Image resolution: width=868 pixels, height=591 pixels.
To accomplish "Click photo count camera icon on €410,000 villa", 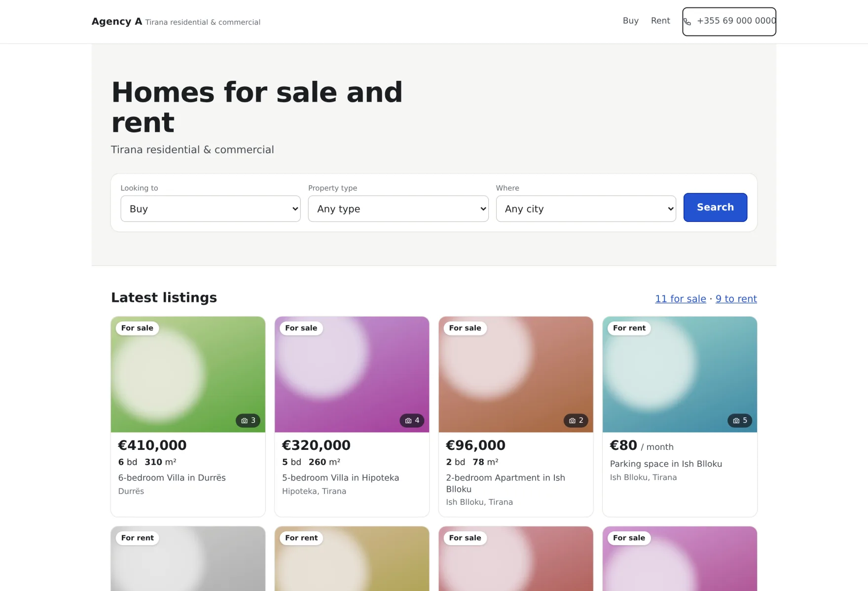I will (x=245, y=421).
